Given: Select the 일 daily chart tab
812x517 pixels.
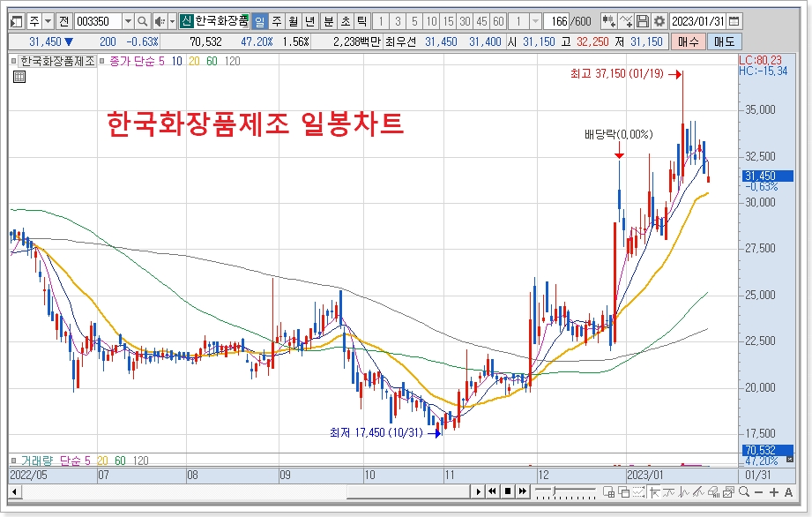Looking at the screenshot, I should [x=259, y=21].
